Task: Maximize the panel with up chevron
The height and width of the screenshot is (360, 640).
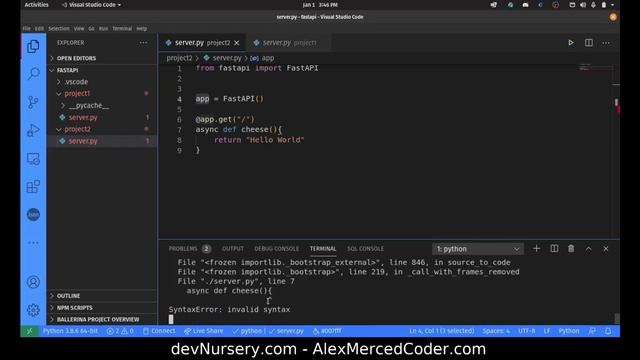Action: tap(589, 249)
